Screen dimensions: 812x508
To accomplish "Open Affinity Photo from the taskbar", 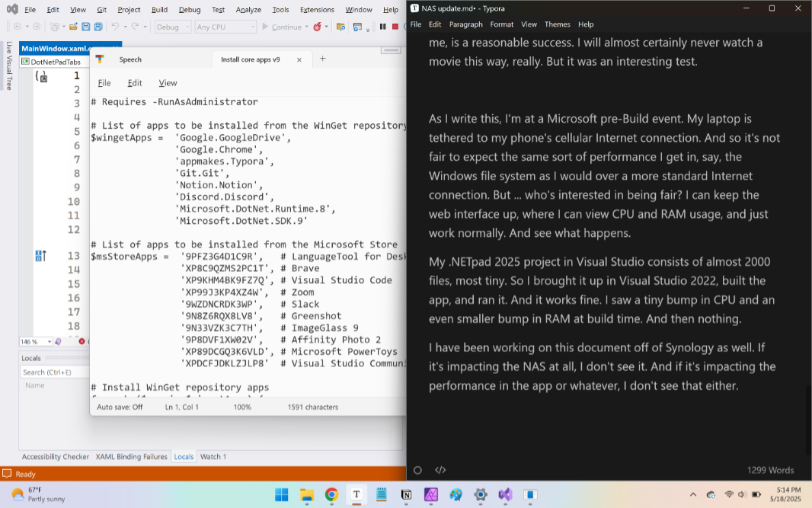I will coord(431,494).
